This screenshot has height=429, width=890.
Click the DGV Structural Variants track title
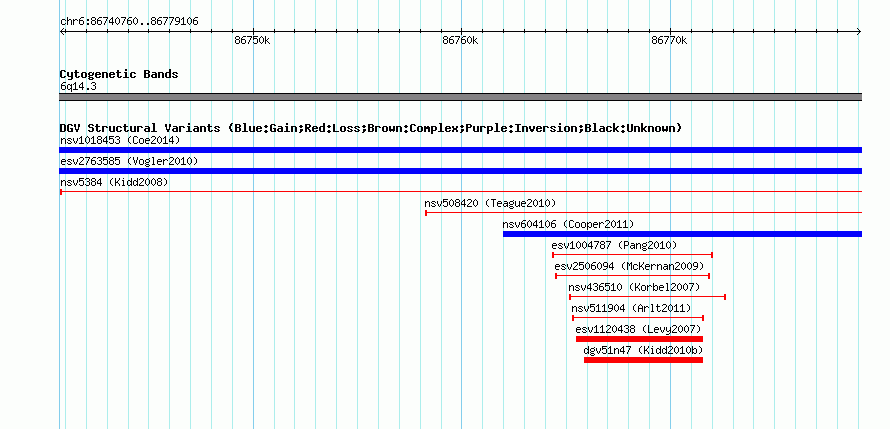point(371,128)
